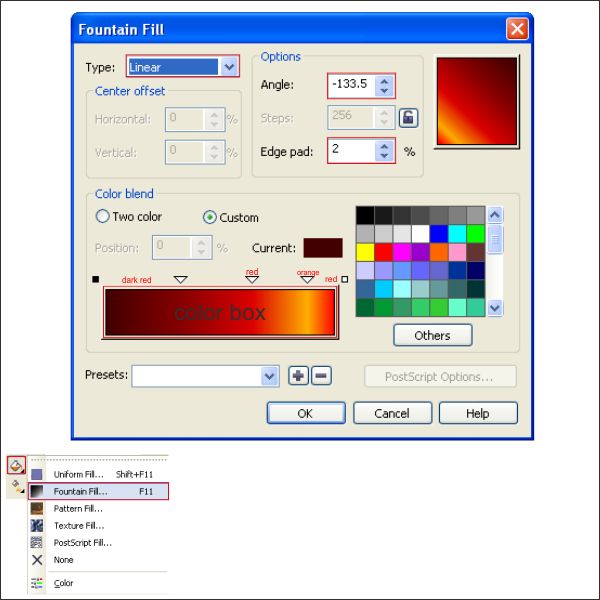Image resolution: width=600 pixels, height=600 pixels.
Task: Select the Two color radio button
Action: [x=102, y=217]
